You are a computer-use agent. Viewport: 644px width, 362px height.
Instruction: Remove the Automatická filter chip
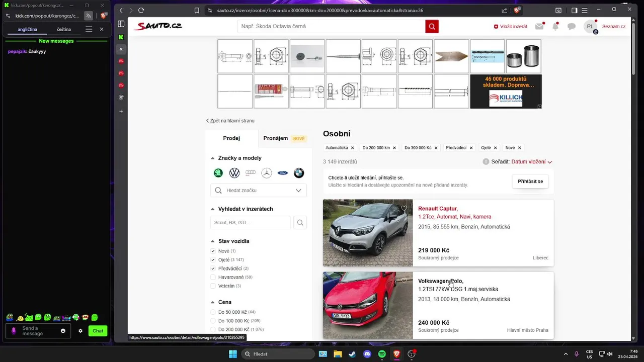352,148
